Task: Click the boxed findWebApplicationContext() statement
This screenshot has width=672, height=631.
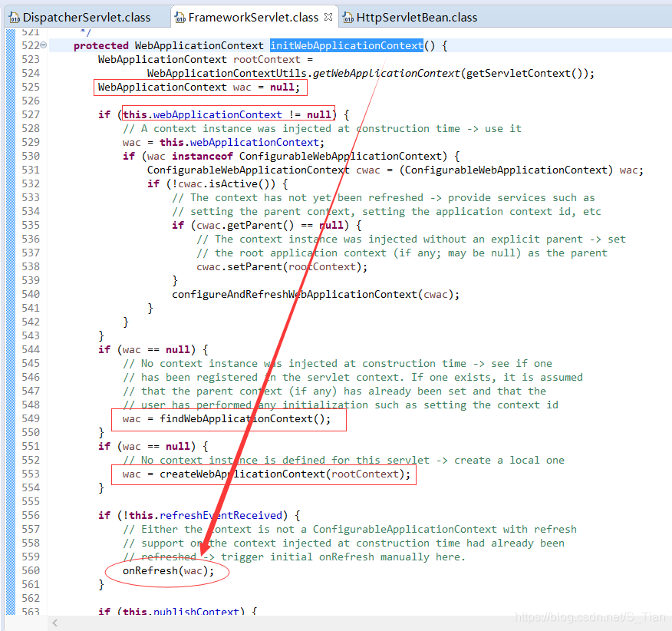Action: pyautogui.click(x=228, y=418)
